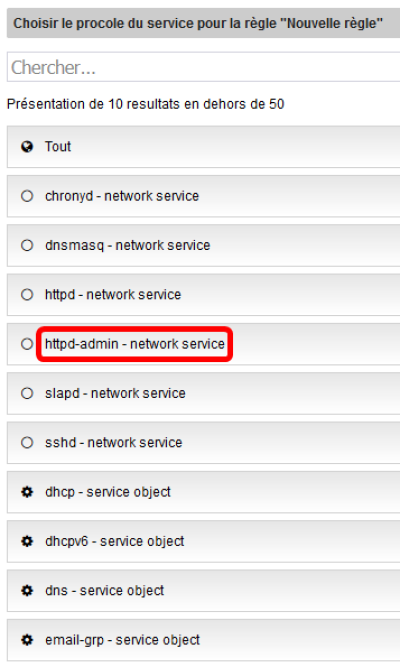Choose 'email-grp - service object' row
Viewport: 400px width, 667px height.
pos(203,640)
